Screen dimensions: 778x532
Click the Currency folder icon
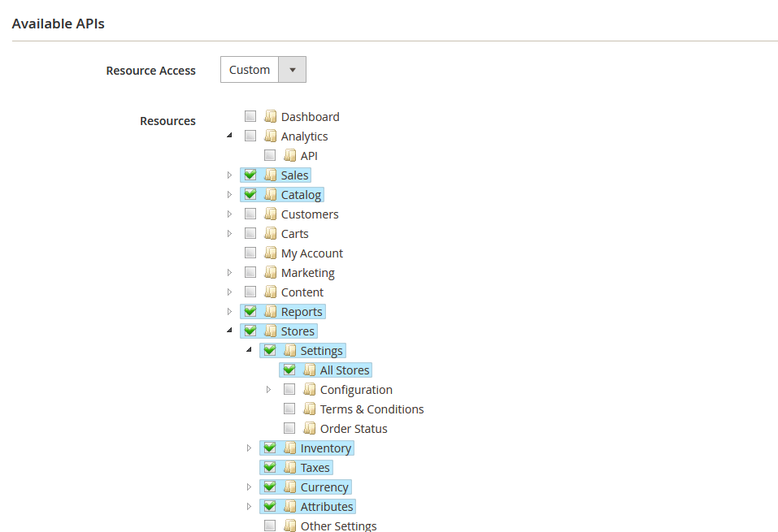(x=289, y=487)
